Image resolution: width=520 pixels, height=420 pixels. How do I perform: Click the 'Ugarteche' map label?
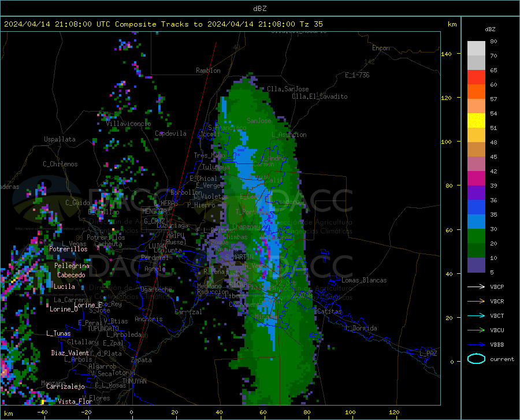click(x=156, y=289)
